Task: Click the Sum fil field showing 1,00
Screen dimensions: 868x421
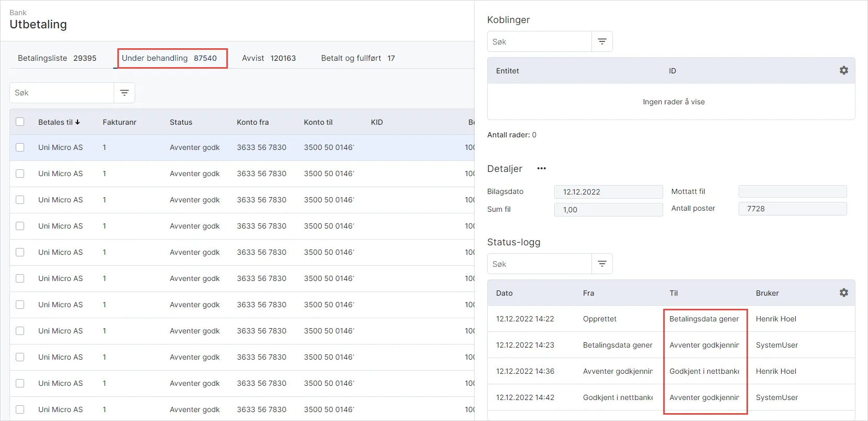Action: click(608, 210)
